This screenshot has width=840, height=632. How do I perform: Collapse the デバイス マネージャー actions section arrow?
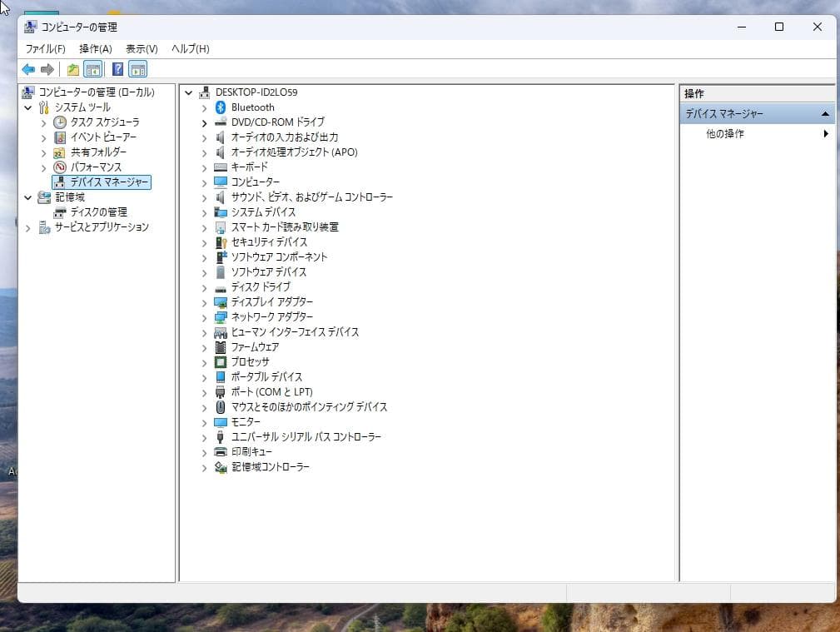(825, 113)
